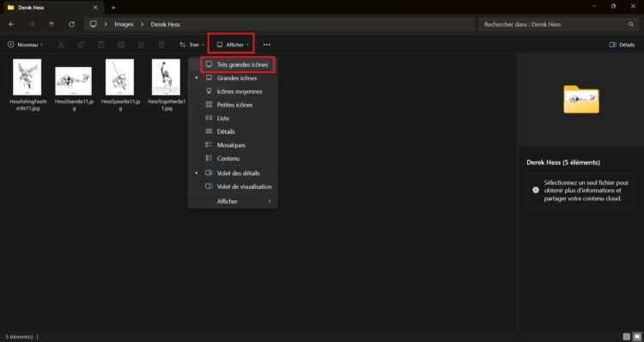Click the Paste icon in toolbar
Viewport: 644px width, 342px height.
[x=101, y=45]
